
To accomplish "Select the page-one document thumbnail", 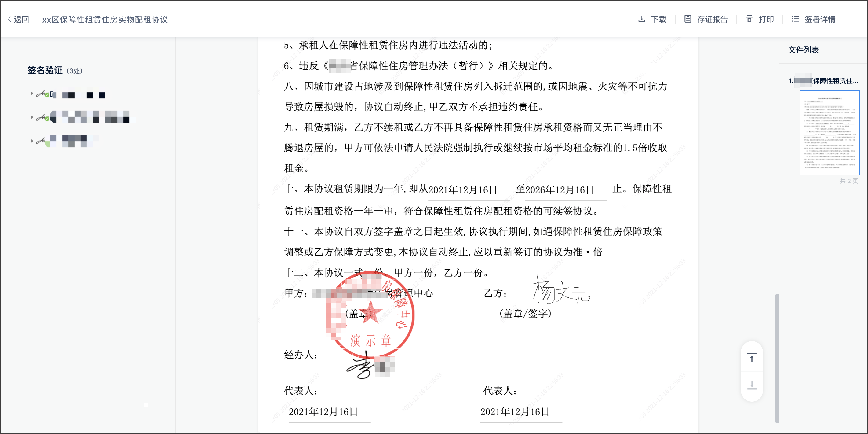I will click(x=829, y=133).
